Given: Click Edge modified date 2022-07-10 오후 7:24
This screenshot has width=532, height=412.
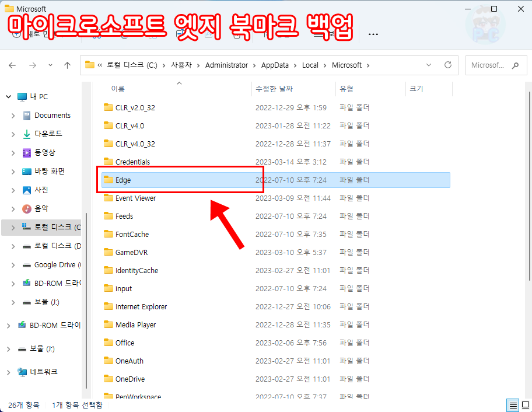Looking at the screenshot, I should (290, 180).
